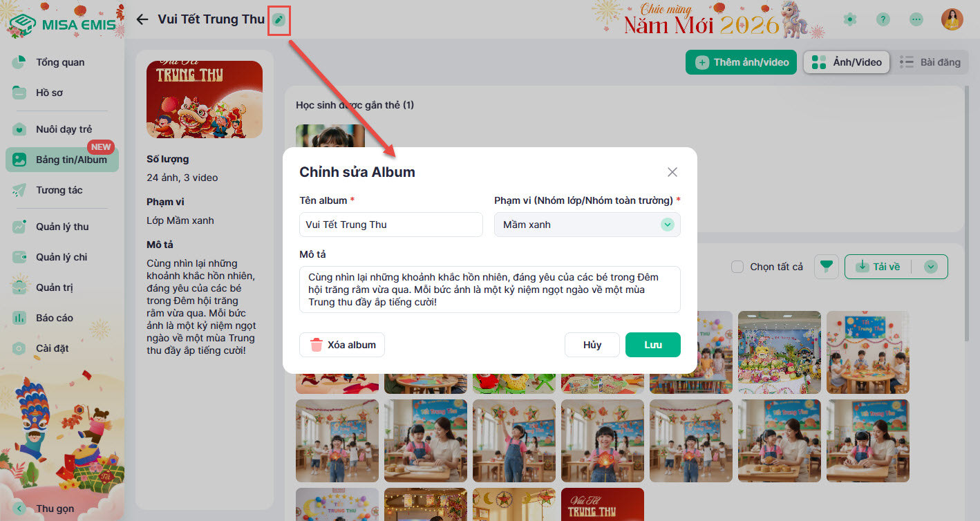Image resolution: width=980 pixels, height=521 pixels.
Task: Tick the Chọn tất cả checkbox
Action: tap(737, 267)
